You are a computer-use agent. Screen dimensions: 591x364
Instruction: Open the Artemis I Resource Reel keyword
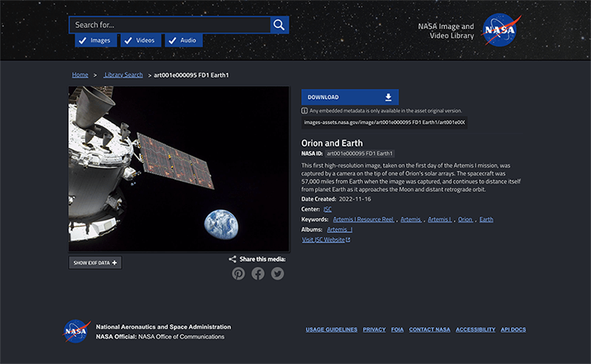363,219
